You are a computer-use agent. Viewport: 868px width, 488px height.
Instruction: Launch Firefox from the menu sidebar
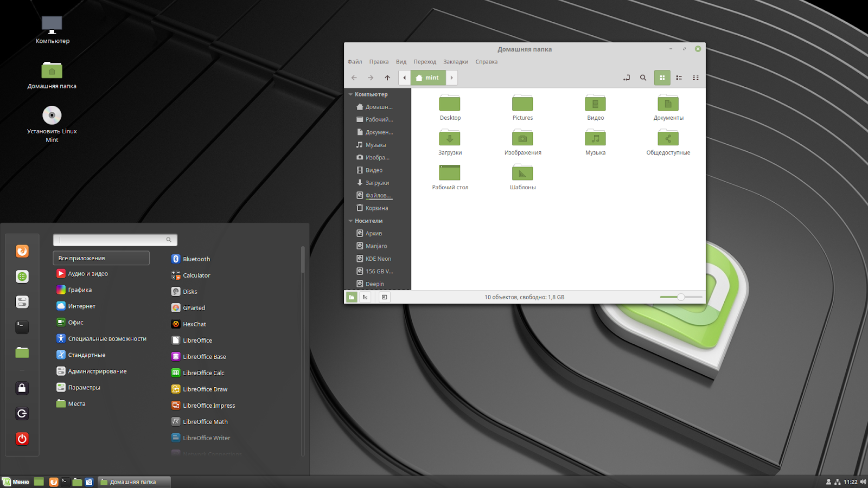tap(22, 251)
